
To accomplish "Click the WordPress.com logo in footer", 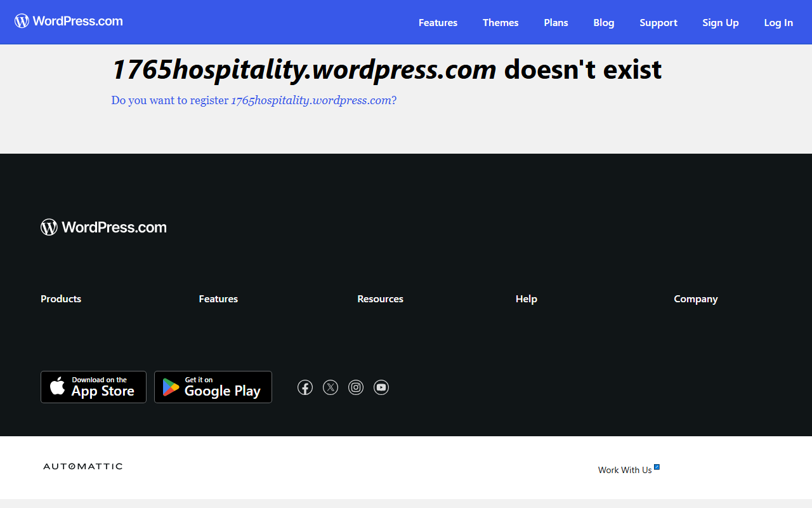I will coord(103,227).
